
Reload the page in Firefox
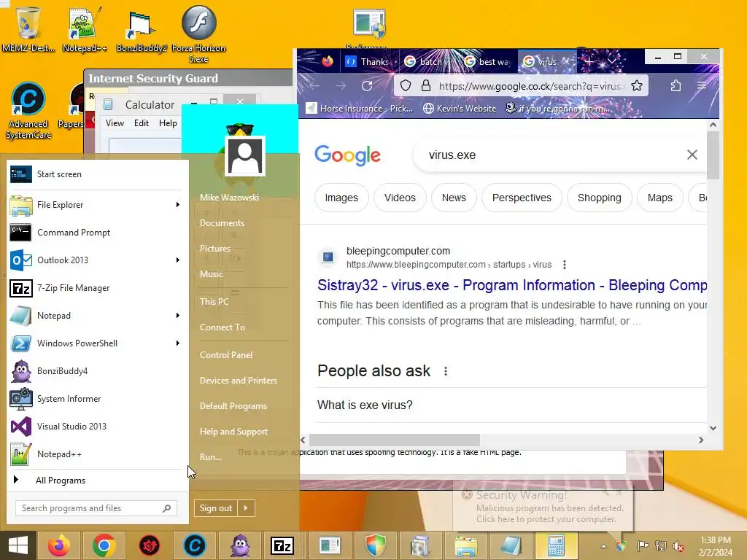click(367, 86)
